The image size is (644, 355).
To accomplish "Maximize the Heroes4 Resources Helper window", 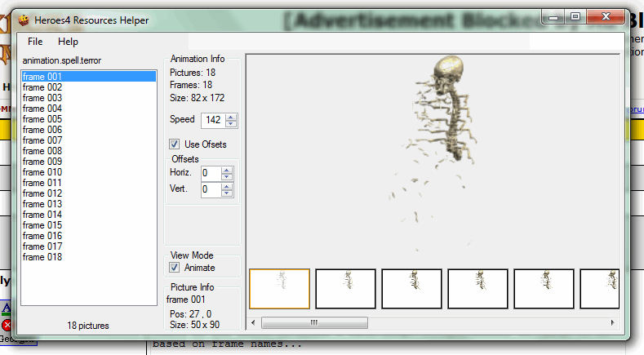I will (x=575, y=17).
